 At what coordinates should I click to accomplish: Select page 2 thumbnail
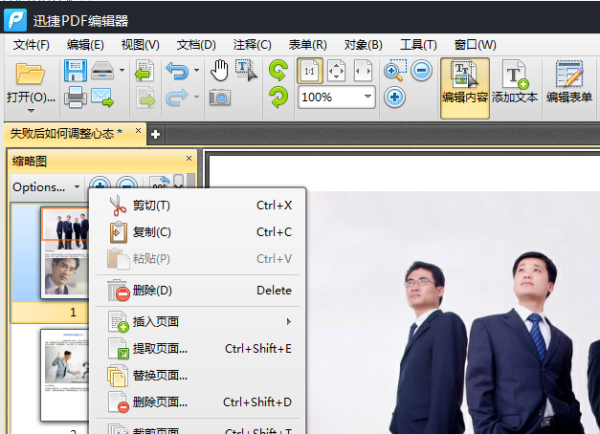[64, 375]
